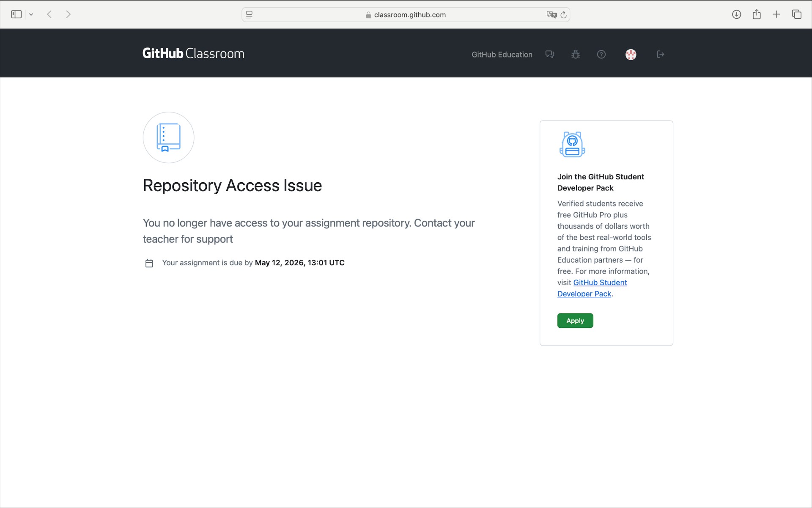Reload the page
Screen dimensions: 812x508
pos(563,15)
